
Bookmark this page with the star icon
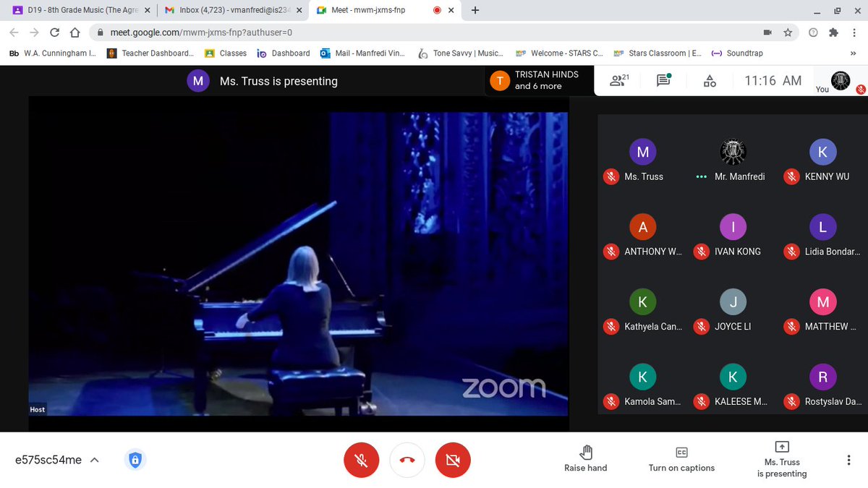pos(788,33)
